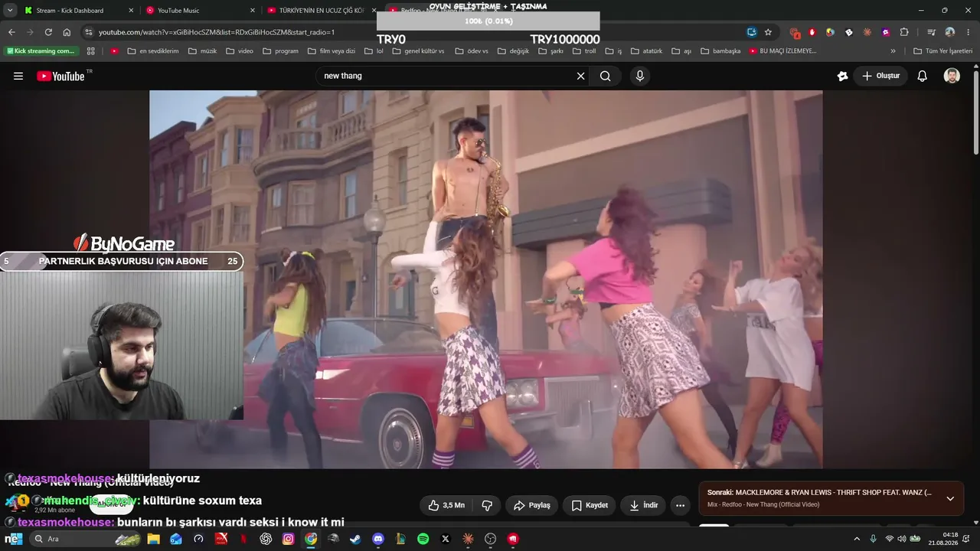Open Steam from the taskbar

(355, 539)
